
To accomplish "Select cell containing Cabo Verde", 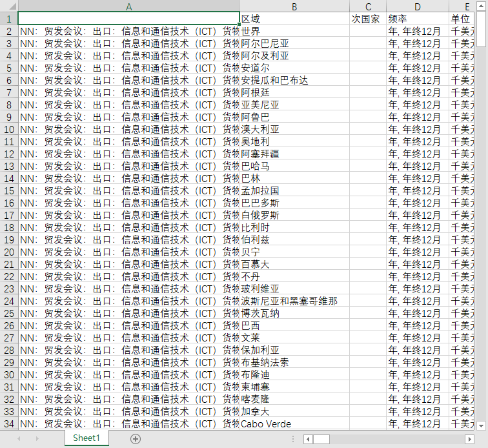I will click(294, 423).
